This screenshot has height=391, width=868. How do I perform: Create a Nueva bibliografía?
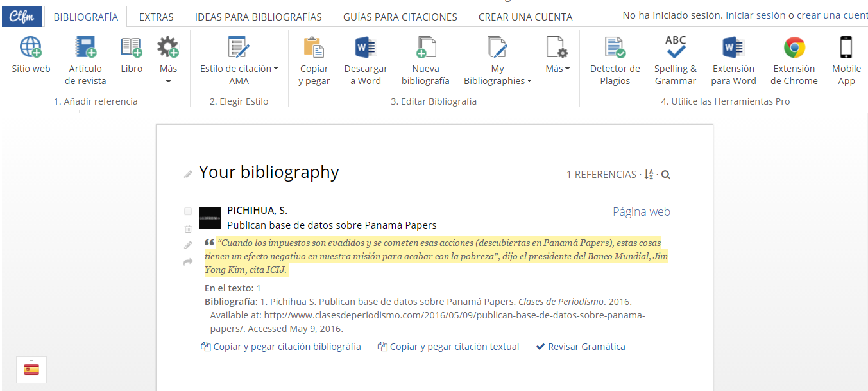[425, 48]
